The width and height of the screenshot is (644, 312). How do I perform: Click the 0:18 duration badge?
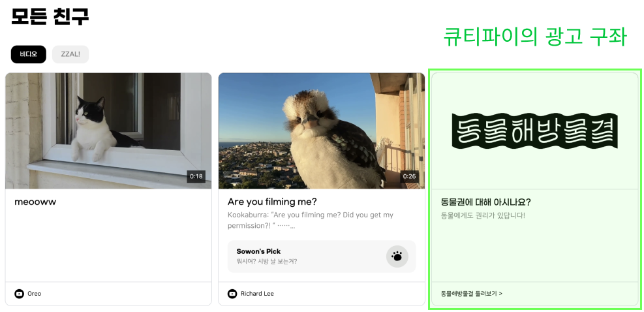[x=196, y=176]
